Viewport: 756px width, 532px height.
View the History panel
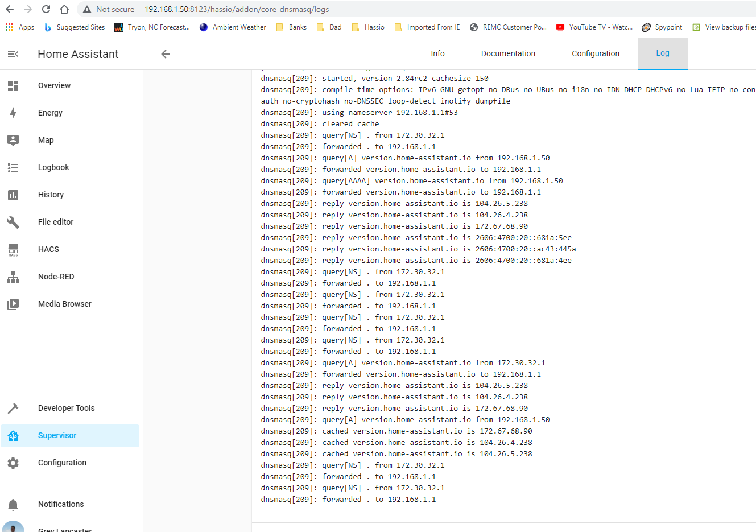coord(51,195)
